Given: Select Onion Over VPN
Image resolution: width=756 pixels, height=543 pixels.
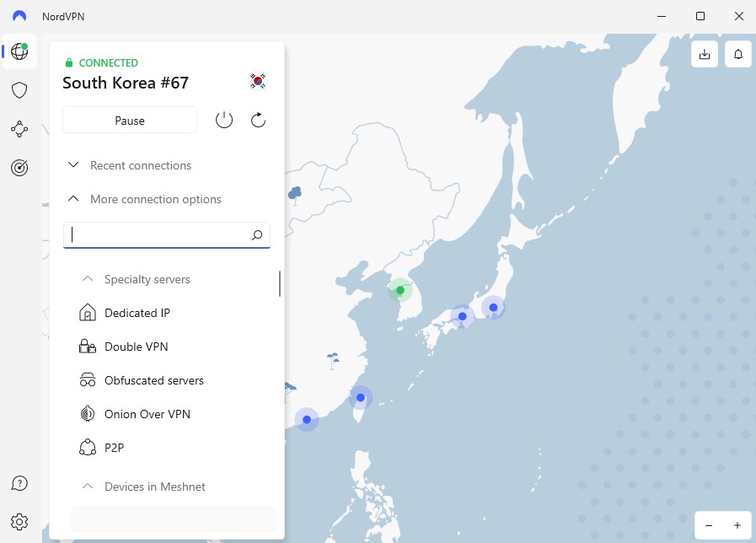Looking at the screenshot, I should pyautogui.click(x=147, y=414).
